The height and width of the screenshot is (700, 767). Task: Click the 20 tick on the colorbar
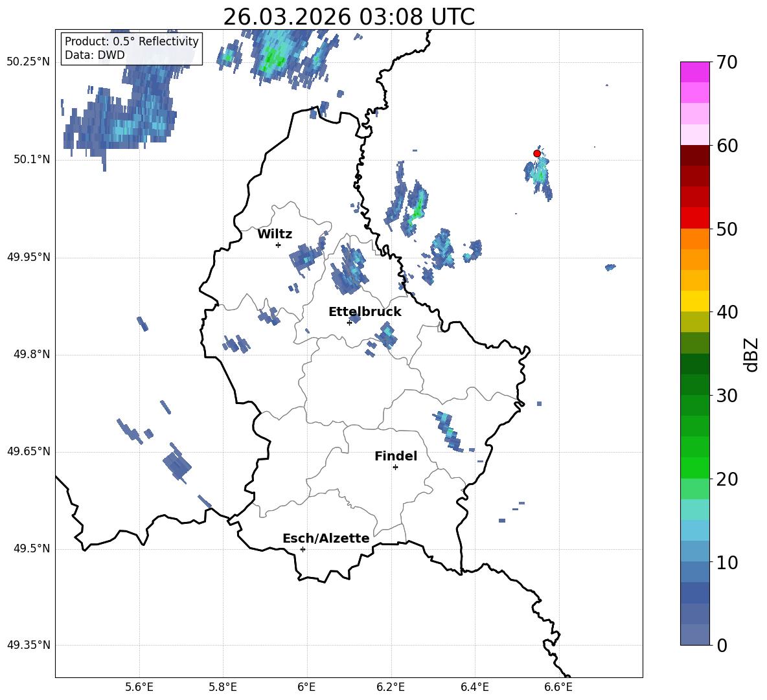[x=727, y=479]
